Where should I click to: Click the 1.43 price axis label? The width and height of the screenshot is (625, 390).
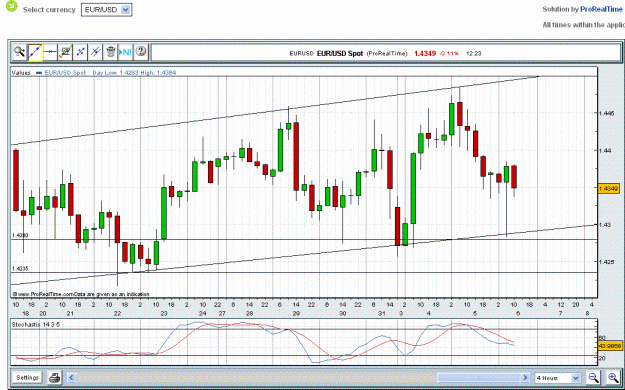[605, 225]
